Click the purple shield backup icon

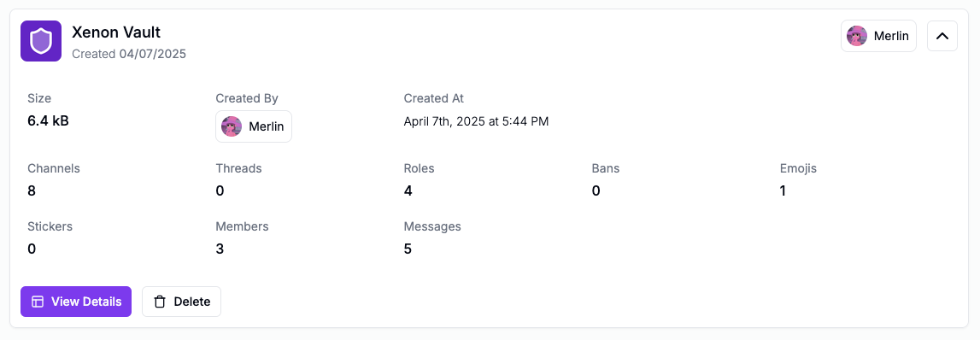[x=41, y=41]
